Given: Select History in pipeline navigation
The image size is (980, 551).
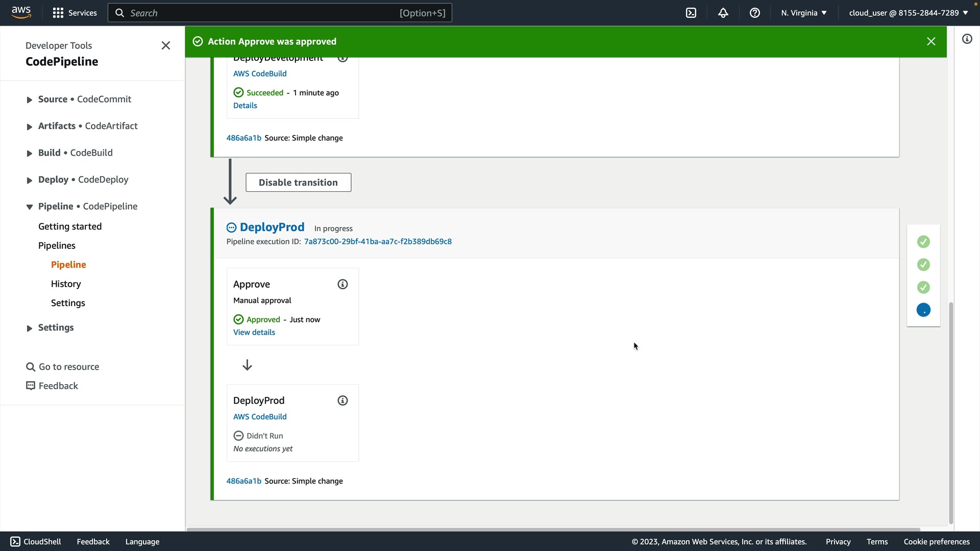Looking at the screenshot, I should [66, 284].
